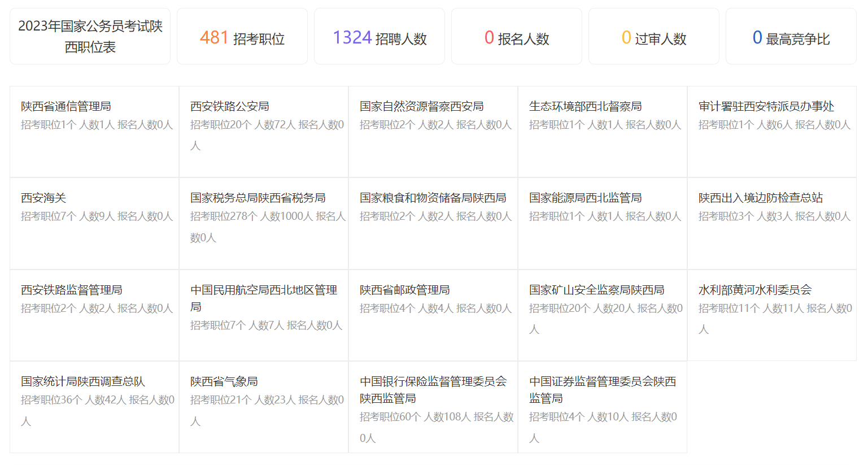Click the 0 过审人数 stat card
The width and height of the screenshot is (868, 465).
pyautogui.click(x=654, y=36)
